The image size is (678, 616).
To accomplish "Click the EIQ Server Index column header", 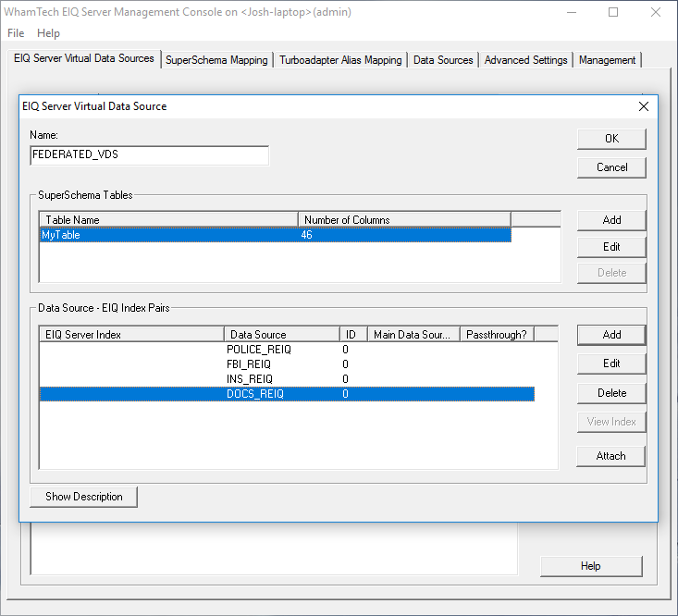I will click(x=132, y=335).
